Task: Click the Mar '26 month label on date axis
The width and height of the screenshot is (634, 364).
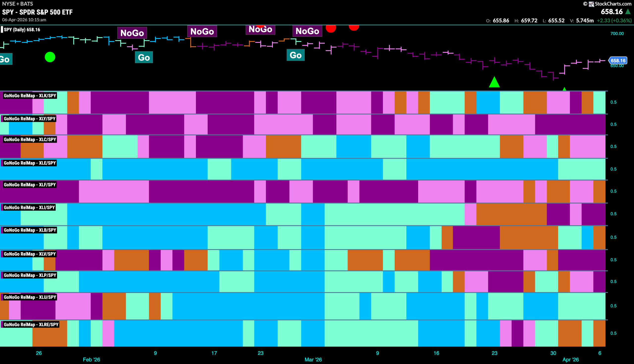Action: pyautogui.click(x=313, y=360)
